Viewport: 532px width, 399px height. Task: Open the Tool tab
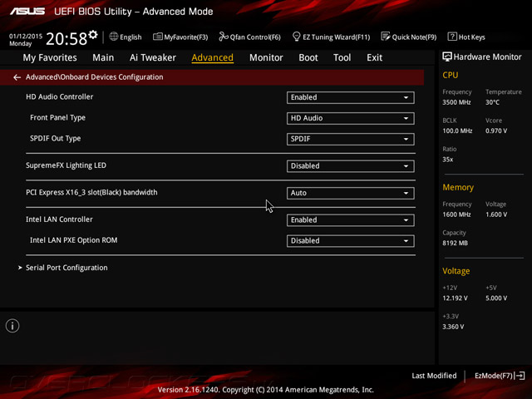pyautogui.click(x=342, y=57)
